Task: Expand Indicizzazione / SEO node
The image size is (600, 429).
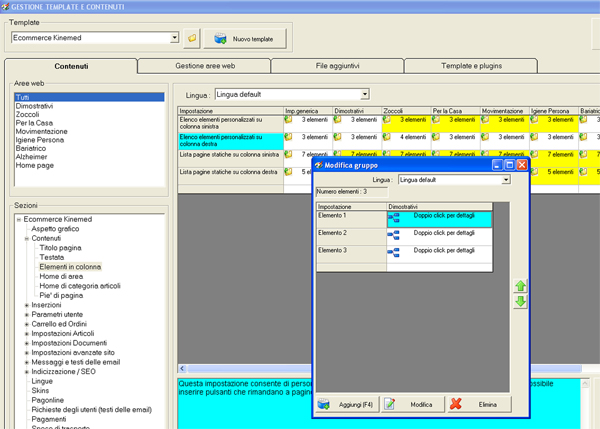Action: point(27,372)
